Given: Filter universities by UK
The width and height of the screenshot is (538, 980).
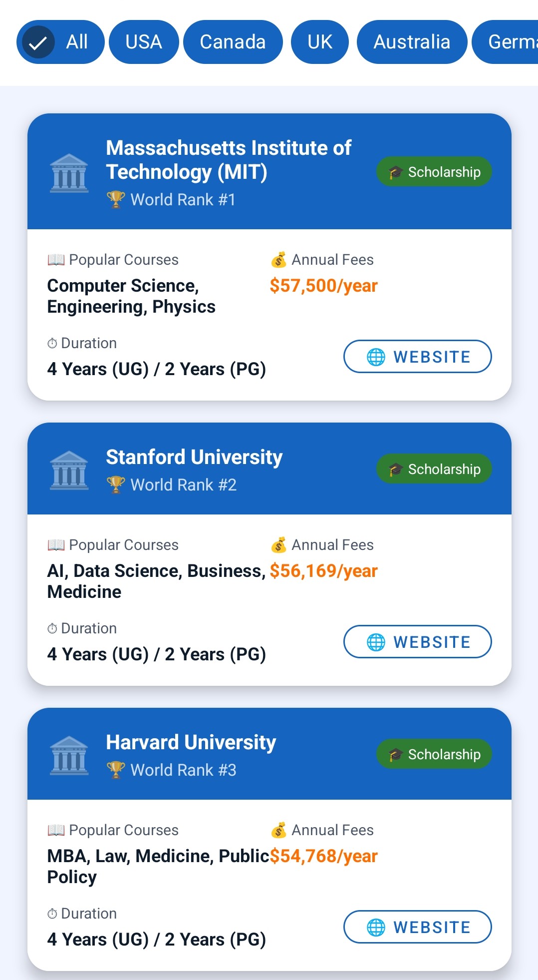Looking at the screenshot, I should point(320,42).
